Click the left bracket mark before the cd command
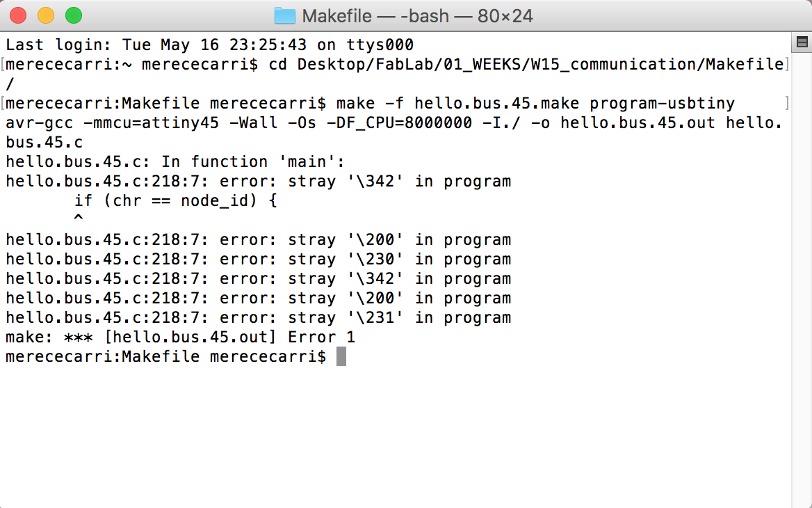Screen dimensions: 812x508 pyautogui.click(x=3, y=65)
